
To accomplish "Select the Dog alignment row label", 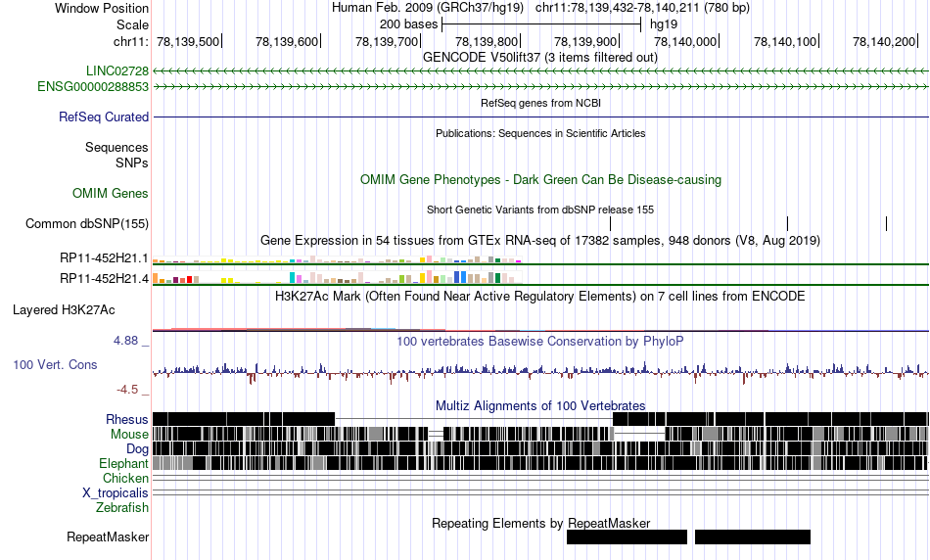I will pos(137,449).
